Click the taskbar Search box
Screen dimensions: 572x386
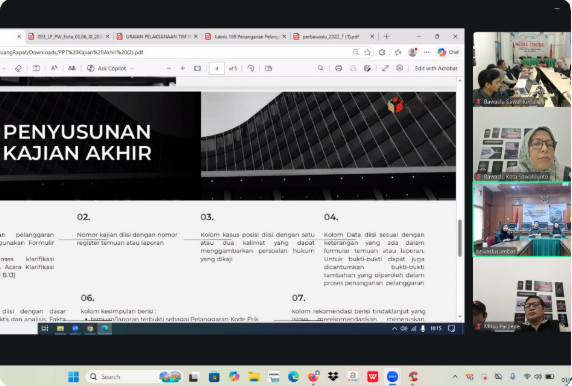(x=134, y=377)
